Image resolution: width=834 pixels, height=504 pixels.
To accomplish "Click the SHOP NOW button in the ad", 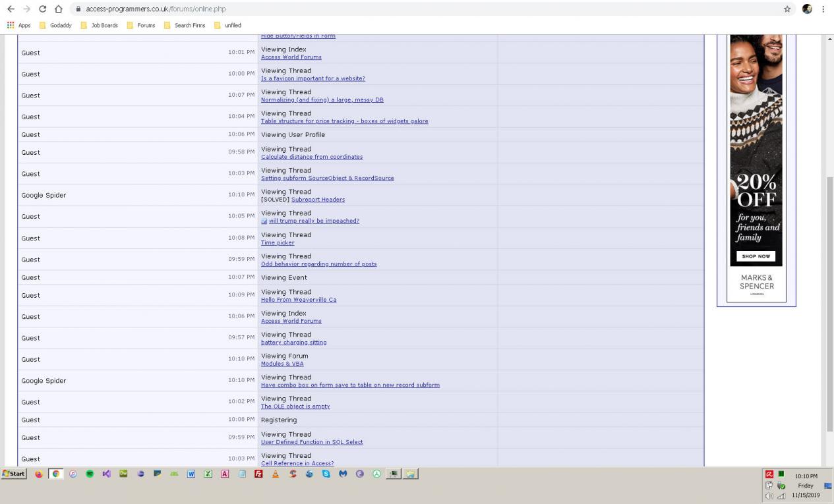I will [756, 257].
